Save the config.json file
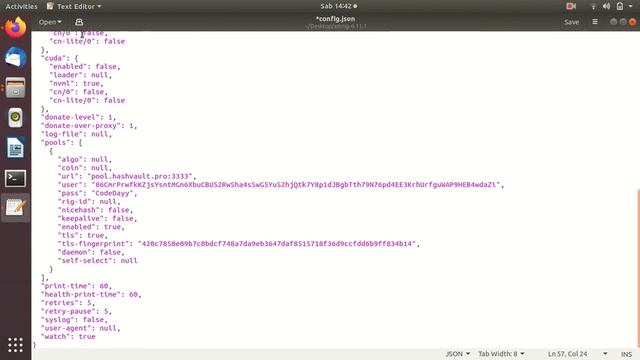 571,22
